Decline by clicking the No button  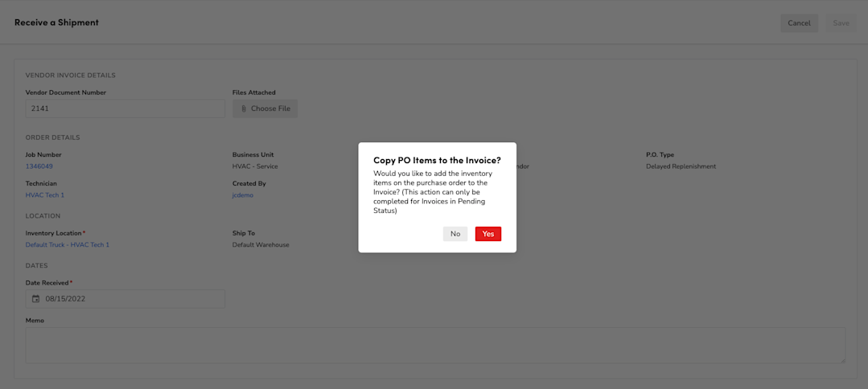pyautogui.click(x=455, y=234)
